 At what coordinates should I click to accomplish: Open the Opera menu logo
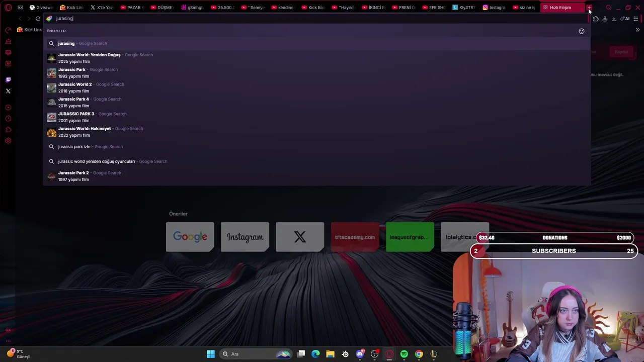pyautogui.click(x=8, y=8)
